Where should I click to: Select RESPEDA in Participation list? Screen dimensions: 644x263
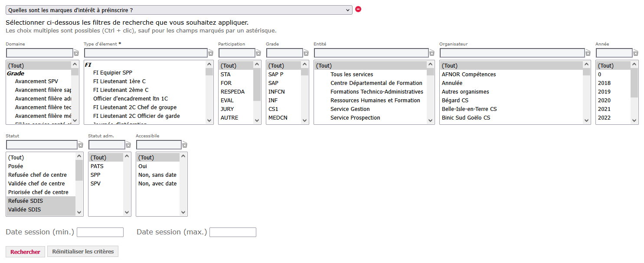236,92
